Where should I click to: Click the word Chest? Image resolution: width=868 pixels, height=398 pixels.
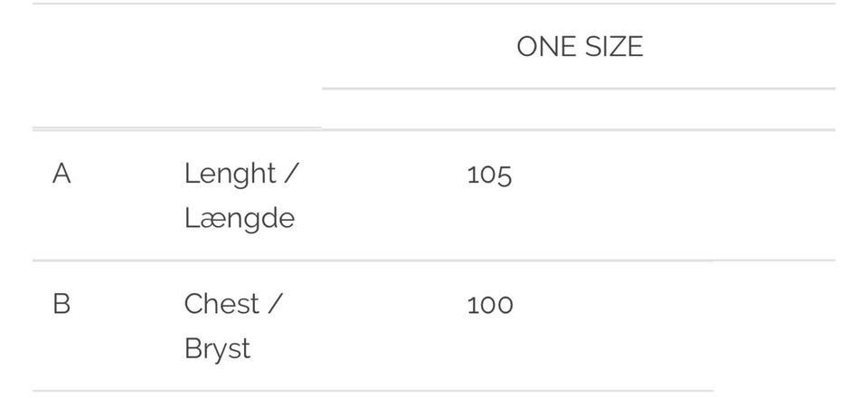click(x=222, y=304)
